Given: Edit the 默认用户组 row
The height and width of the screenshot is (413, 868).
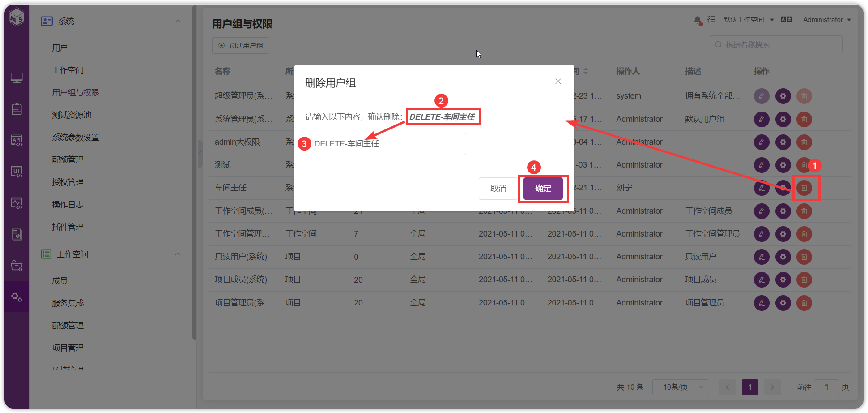Looking at the screenshot, I should click(x=762, y=119).
